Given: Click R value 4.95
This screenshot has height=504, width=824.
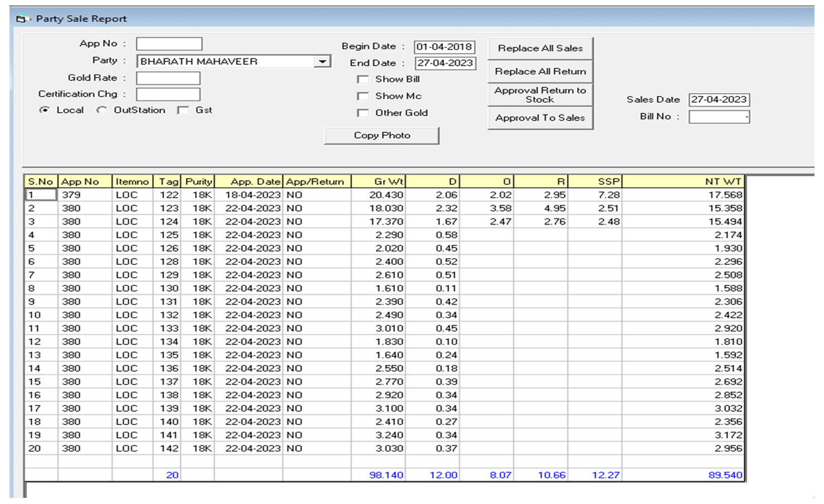Looking at the screenshot, I should 541,209.
